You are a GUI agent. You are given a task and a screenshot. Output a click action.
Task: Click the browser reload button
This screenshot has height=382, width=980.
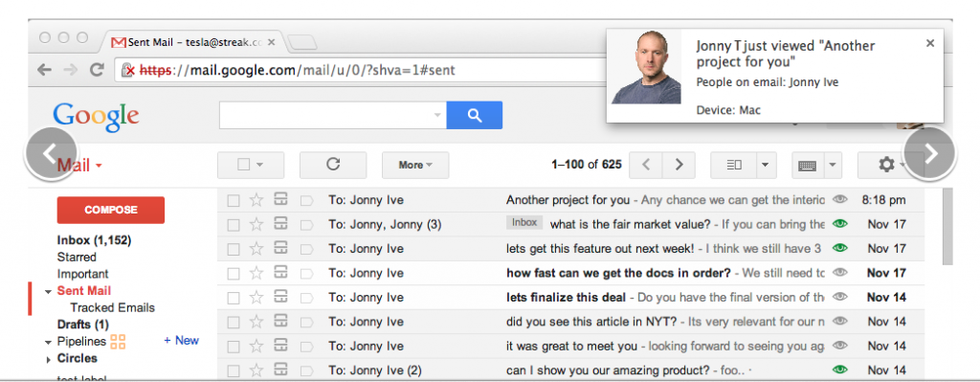tap(97, 69)
